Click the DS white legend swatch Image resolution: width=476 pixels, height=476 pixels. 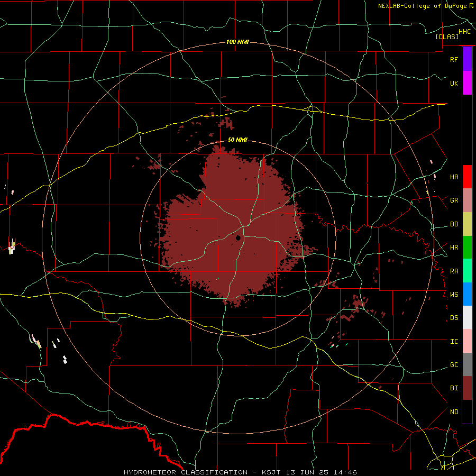point(467,317)
